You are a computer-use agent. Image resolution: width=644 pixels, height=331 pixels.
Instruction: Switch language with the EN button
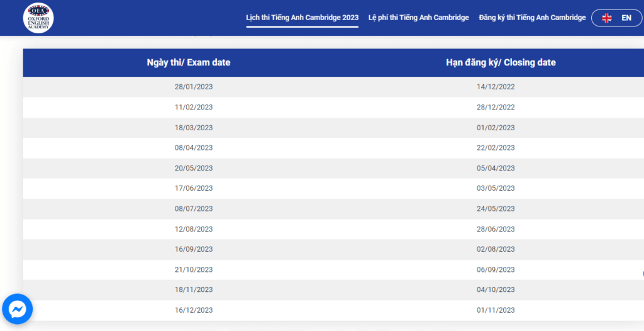click(x=626, y=18)
